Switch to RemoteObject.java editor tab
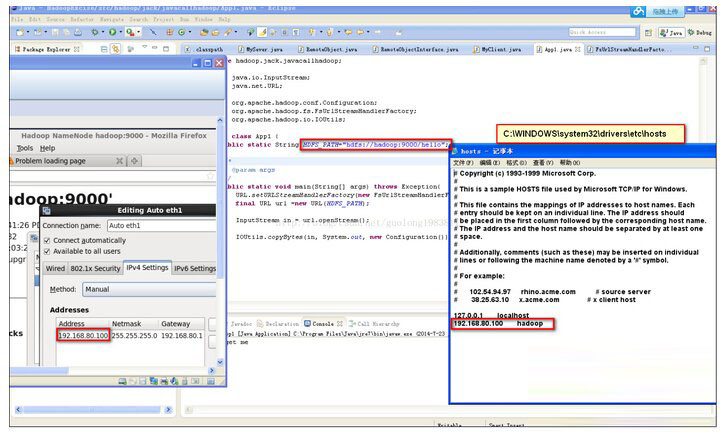Screen dimensions: 723x437 [x=327, y=49]
